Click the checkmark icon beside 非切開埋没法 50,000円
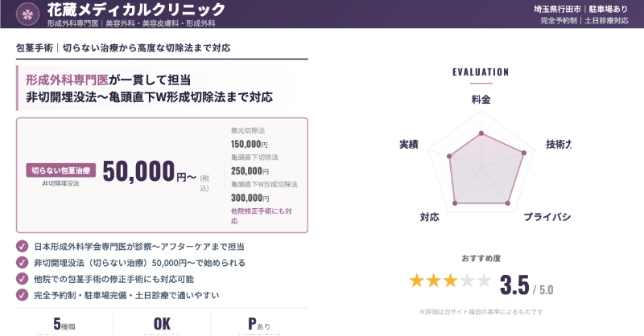 22,263
